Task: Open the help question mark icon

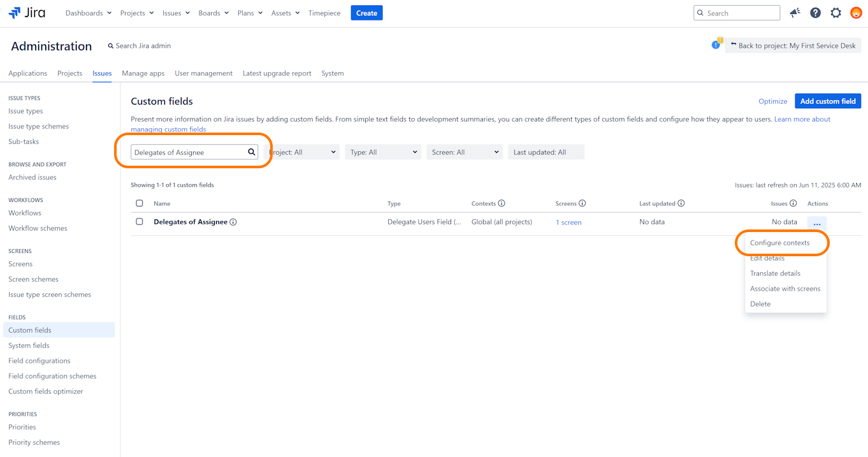Action: pyautogui.click(x=815, y=13)
